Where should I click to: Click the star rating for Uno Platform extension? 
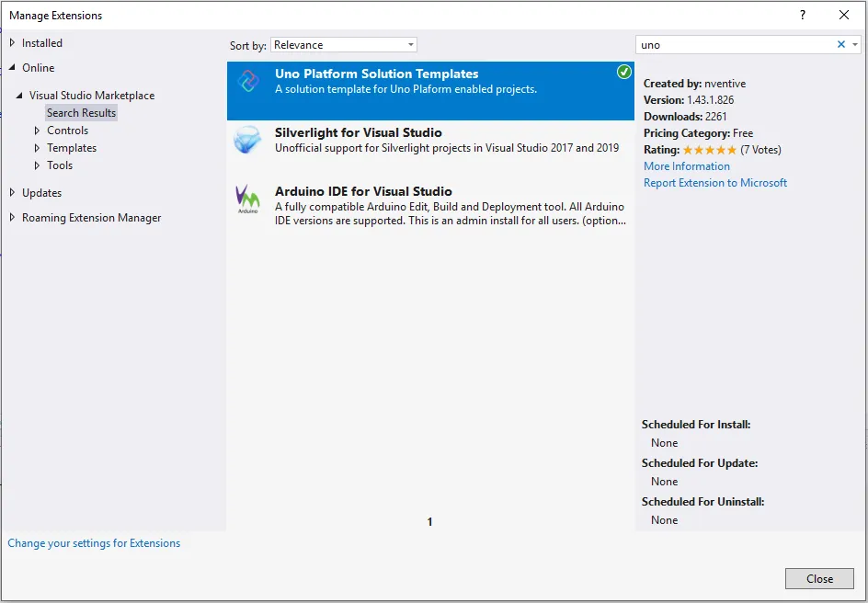tap(710, 149)
